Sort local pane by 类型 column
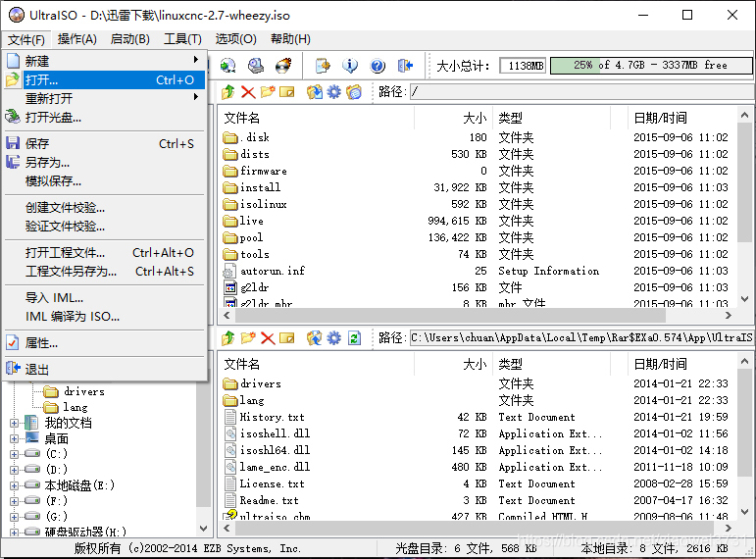The image size is (756, 559). point(552,364)
